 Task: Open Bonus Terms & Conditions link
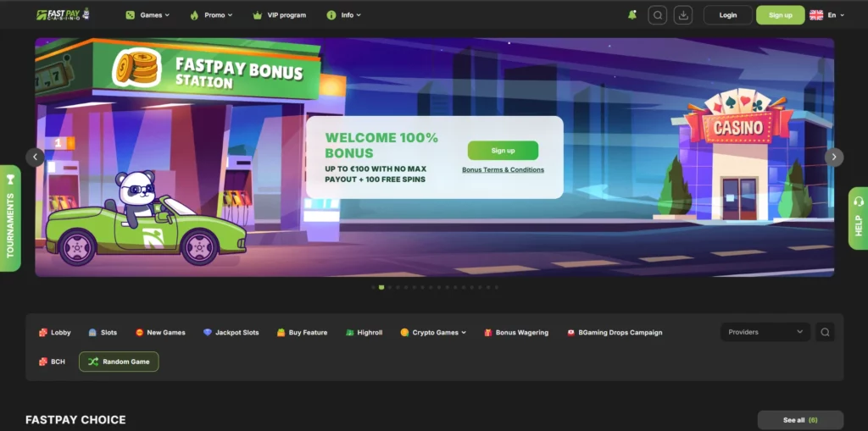(504, 170)
